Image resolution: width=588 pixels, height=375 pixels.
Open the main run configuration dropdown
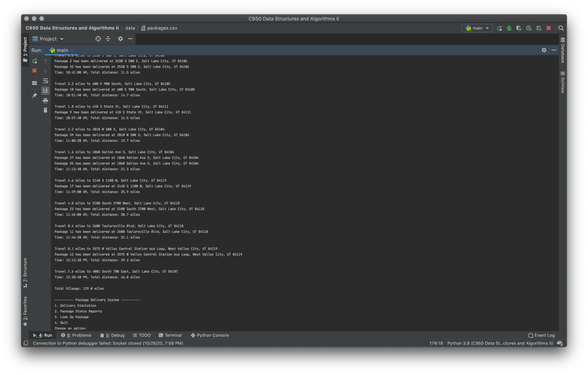477,28
